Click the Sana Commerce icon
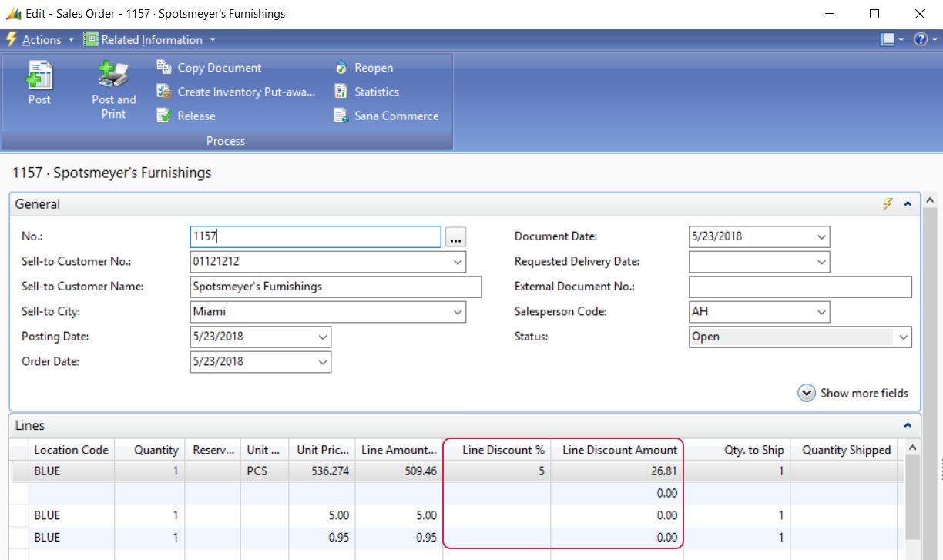 click(341, 116)
